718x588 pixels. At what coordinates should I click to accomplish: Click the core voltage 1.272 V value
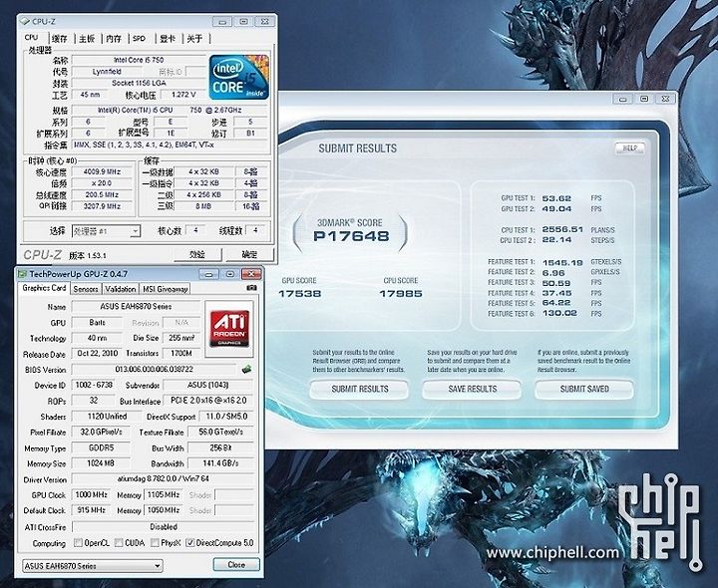pyautogui.click(x=183, y=95)
